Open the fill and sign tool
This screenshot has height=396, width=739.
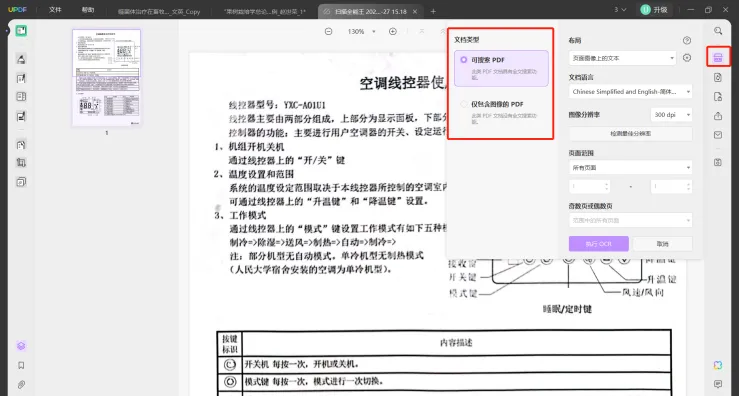click(21, 116)
